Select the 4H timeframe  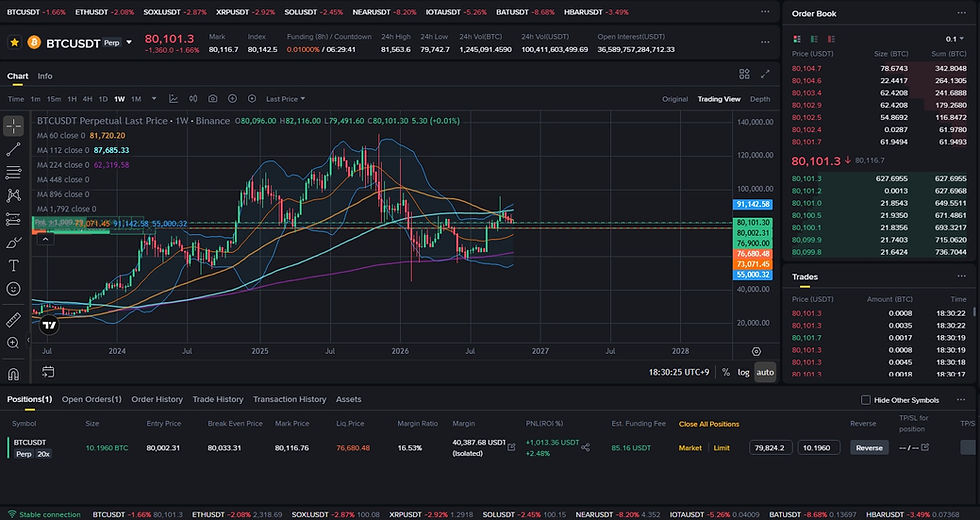[88, 99]
